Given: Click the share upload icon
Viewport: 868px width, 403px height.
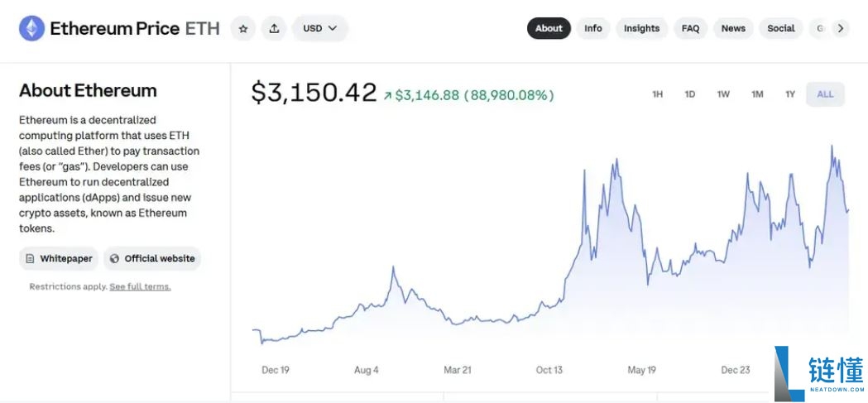Looking at the screenshot, I should (274, 28).
